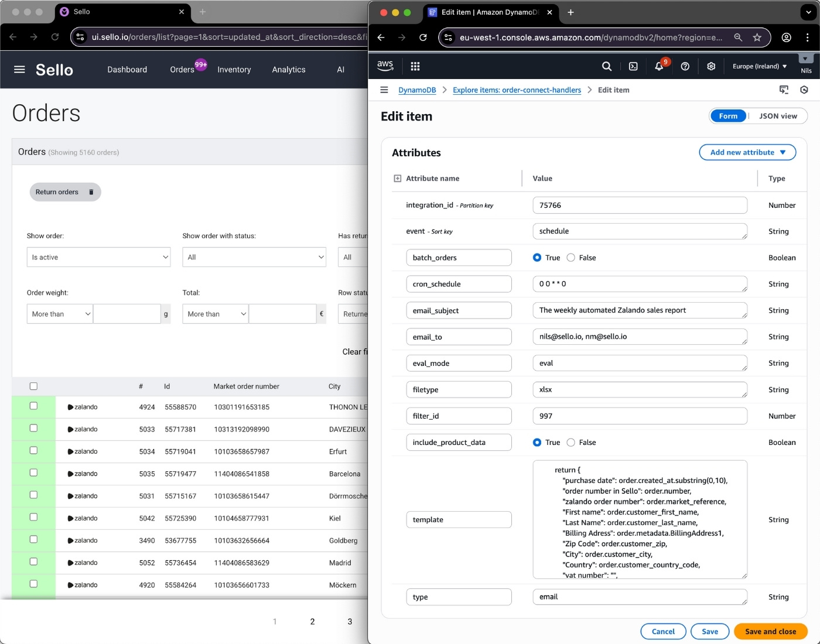The width and height of the screenshot is (820, 644).
Task: Check the select-all orders checkbox
Action: pos(33,386)
